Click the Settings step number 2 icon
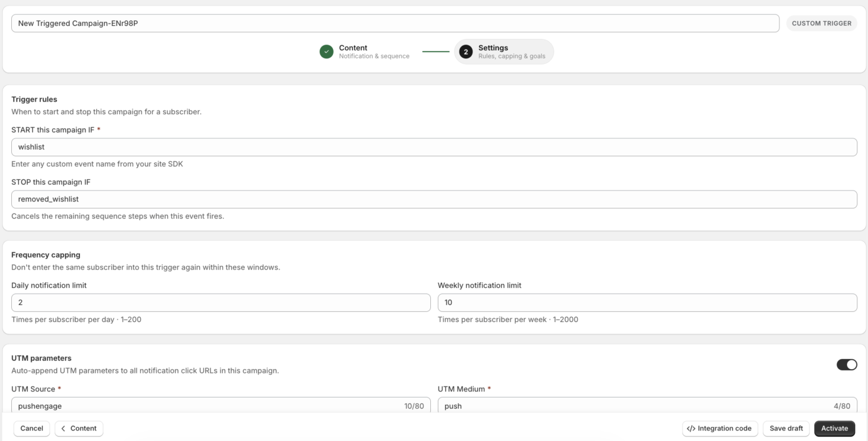 point(466,52)
